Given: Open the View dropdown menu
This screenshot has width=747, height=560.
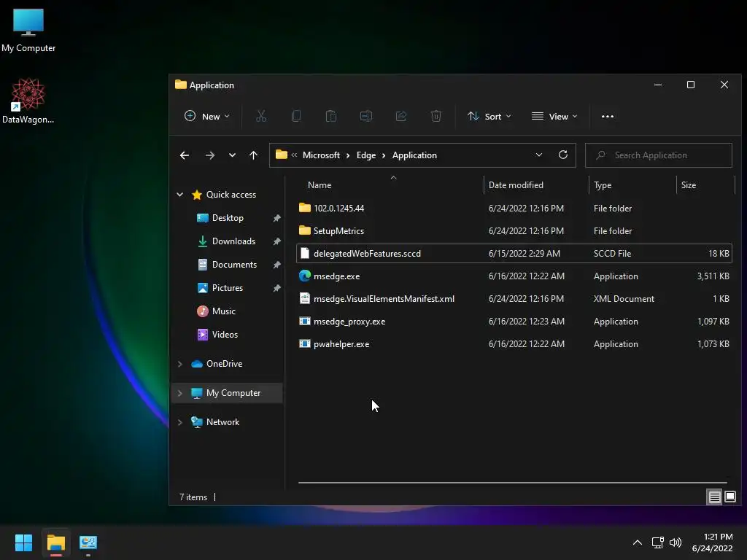Looking at the screenshot, I should tap(554, 116).
